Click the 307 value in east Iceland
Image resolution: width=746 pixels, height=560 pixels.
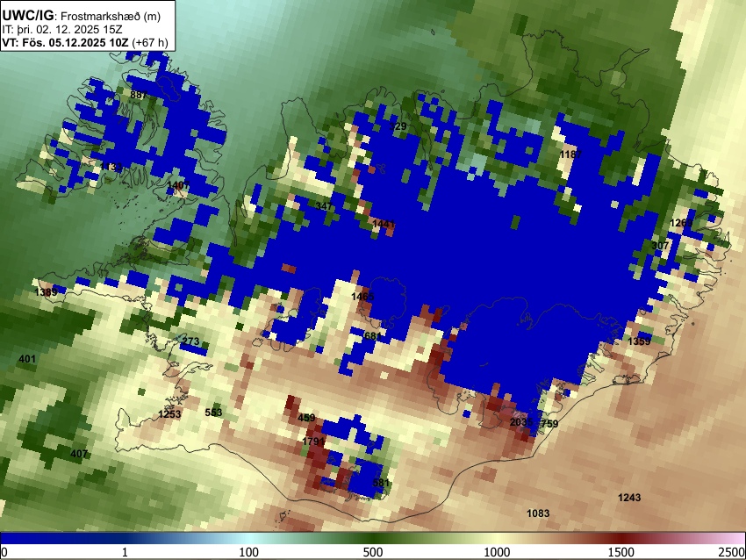click(660, 245)
